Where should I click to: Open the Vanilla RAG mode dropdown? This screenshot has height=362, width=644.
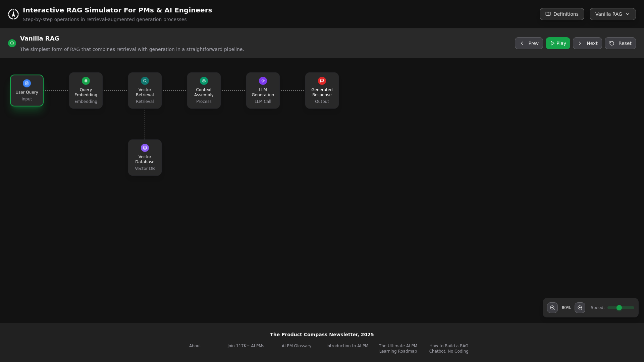(612, 14)
